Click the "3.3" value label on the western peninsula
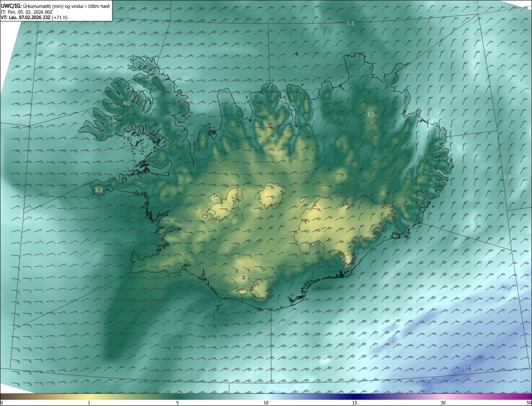532x406 pixels. tap(99, 190)
